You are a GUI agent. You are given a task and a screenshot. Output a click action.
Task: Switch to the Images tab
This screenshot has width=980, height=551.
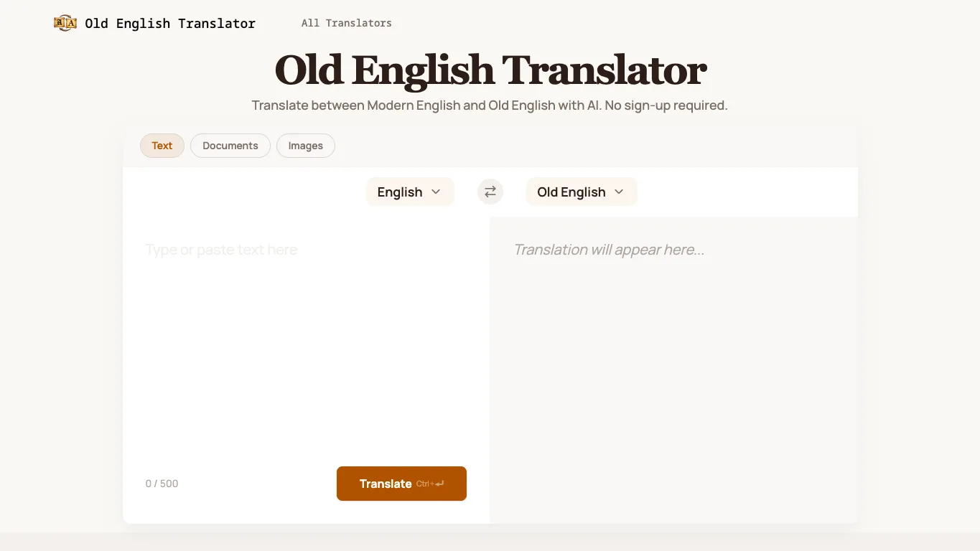pos(306,146)
